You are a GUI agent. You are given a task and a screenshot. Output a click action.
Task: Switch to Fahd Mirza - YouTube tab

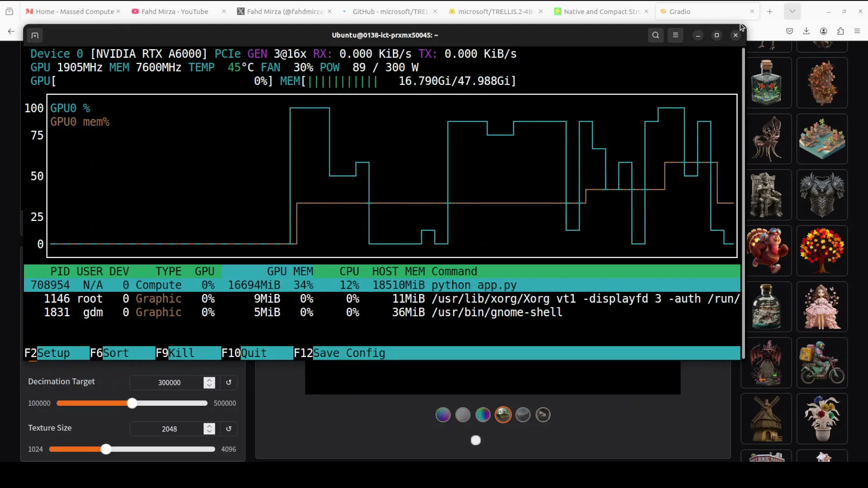click(x=175, y=11)
